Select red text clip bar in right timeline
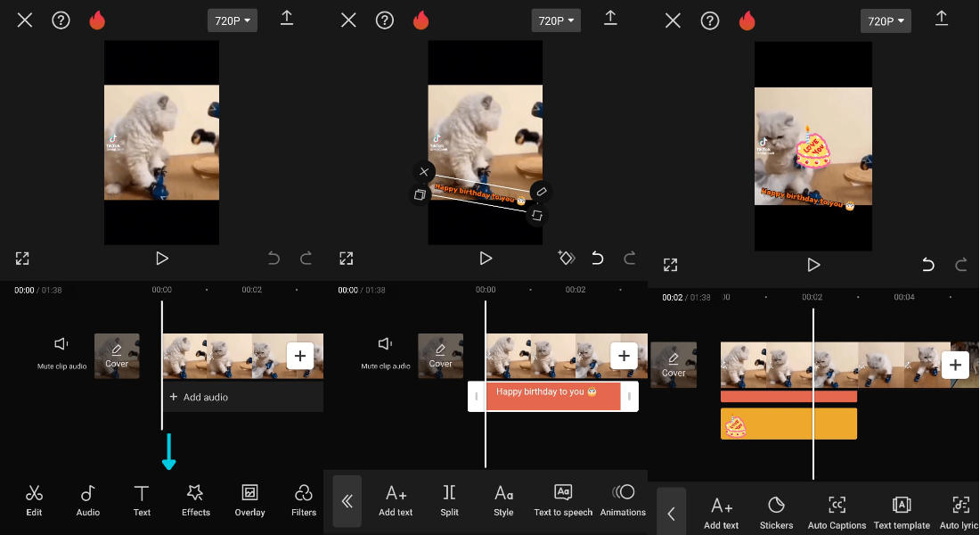The width and height of the screenshot is (980, 535). click(x=788, y=396)
